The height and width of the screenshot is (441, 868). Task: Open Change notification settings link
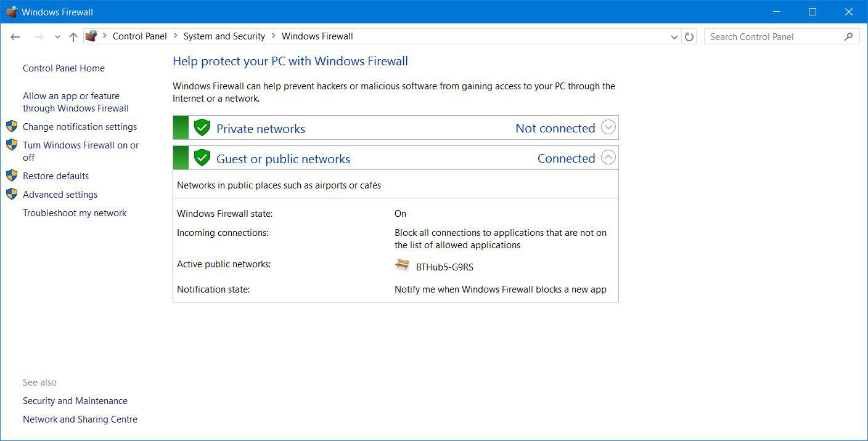tap(80, 127)
